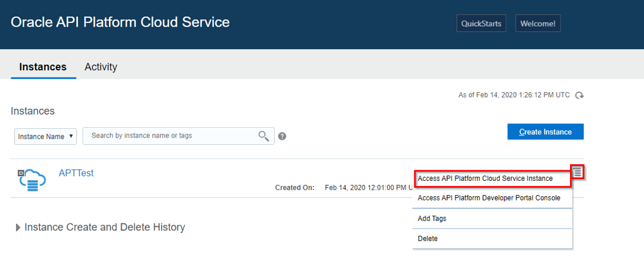Click the As of Feb 14, 2020 timestamp
644x260 pixels.
pyautogui.click(x=514, y=95)
